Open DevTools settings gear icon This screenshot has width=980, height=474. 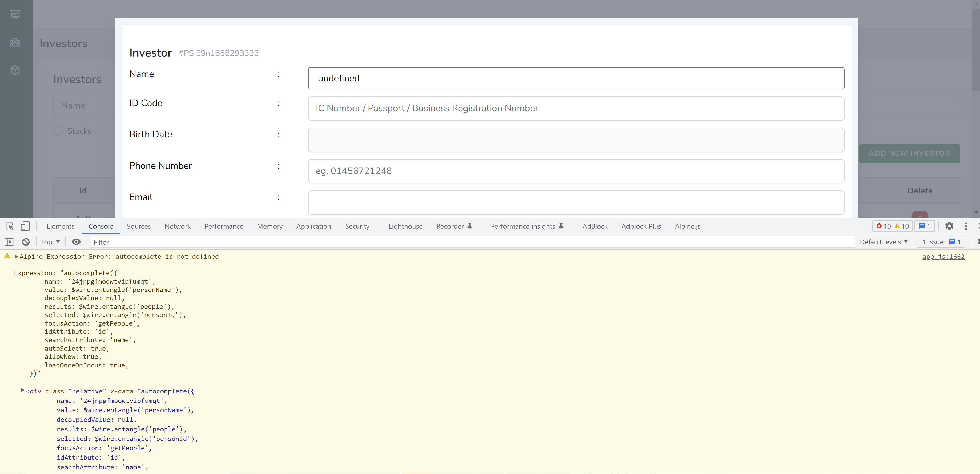click(949, 226)
